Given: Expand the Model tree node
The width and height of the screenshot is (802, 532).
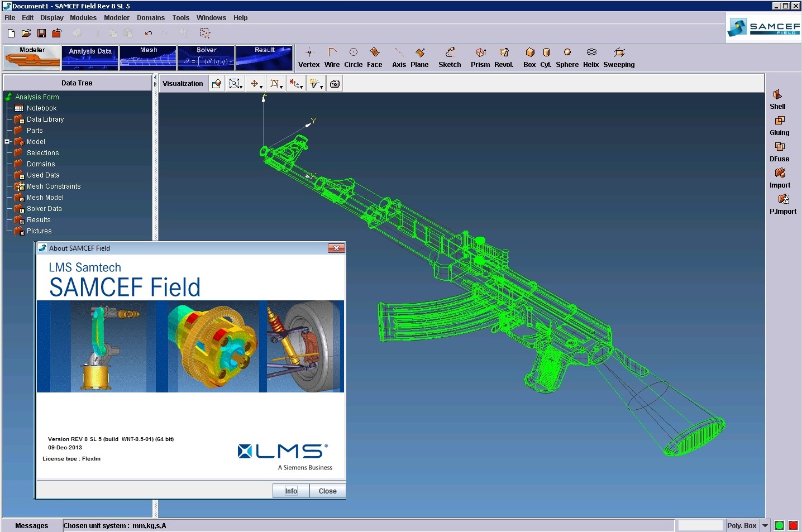Looking at the screenshot, I should pos(7,142).
